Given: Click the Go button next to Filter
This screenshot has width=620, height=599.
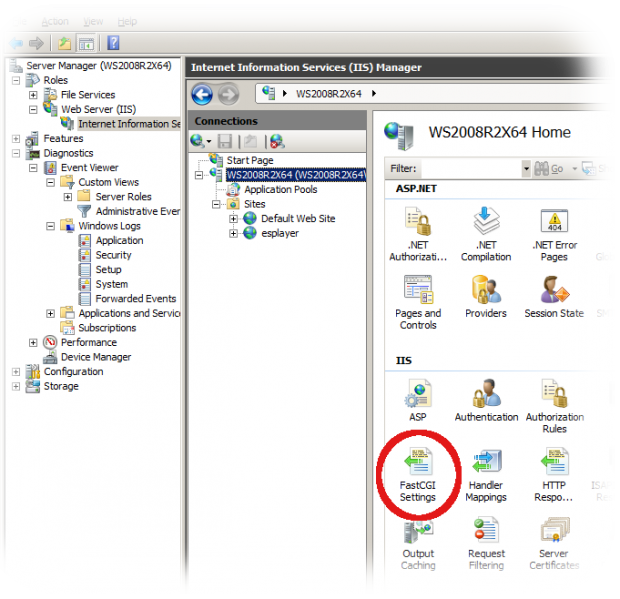Looking at the screenshot, I should click(x=551, y=169).
